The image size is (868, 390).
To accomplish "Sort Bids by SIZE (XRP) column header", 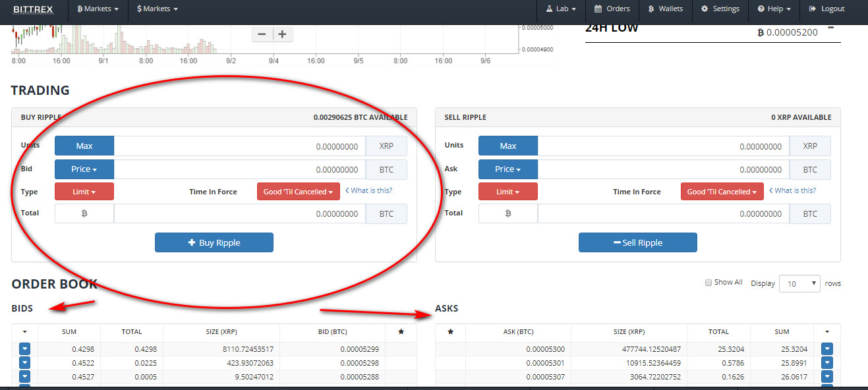I will (221, 332).
